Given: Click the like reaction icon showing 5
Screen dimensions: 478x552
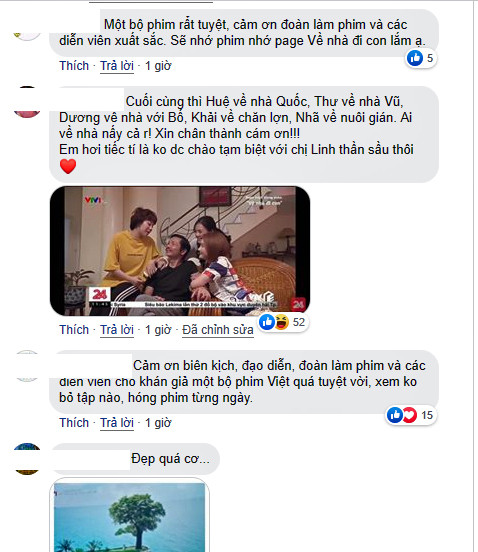Looking at the screenshot, I should (415, 58).
